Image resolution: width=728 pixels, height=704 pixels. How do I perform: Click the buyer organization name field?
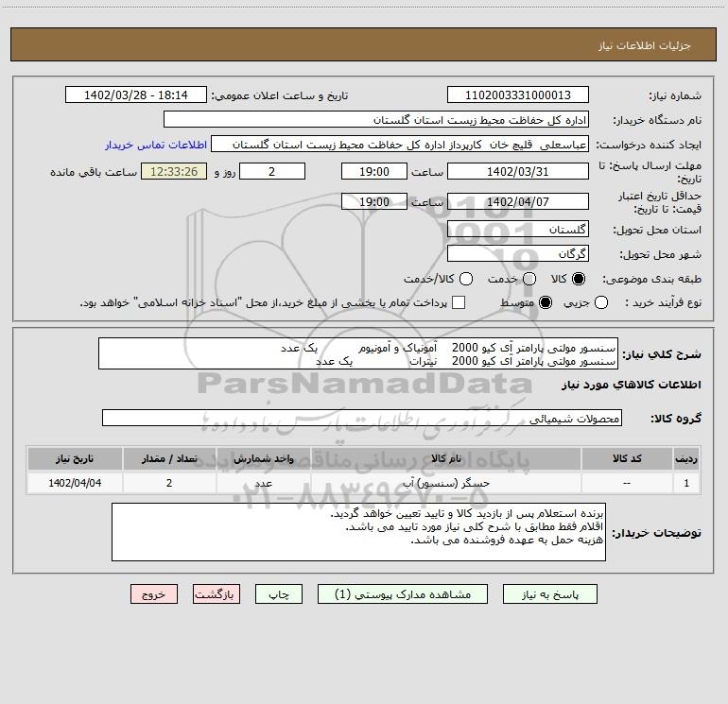(376, 120)
